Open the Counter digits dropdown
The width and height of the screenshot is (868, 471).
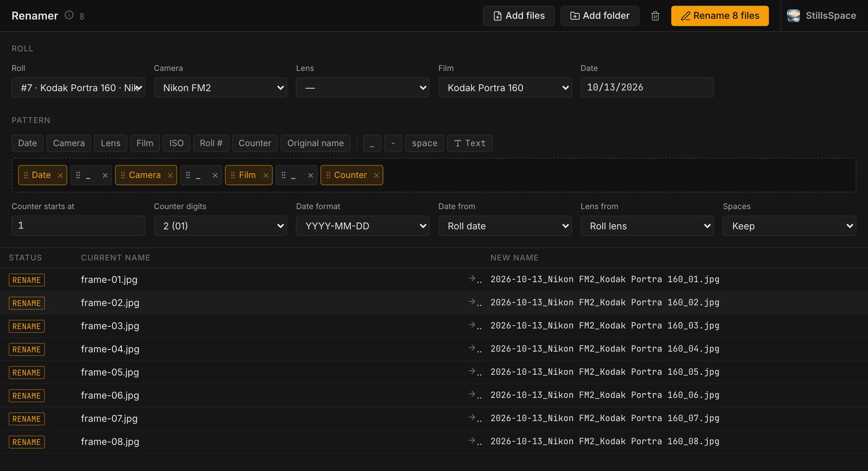point(220,226)
